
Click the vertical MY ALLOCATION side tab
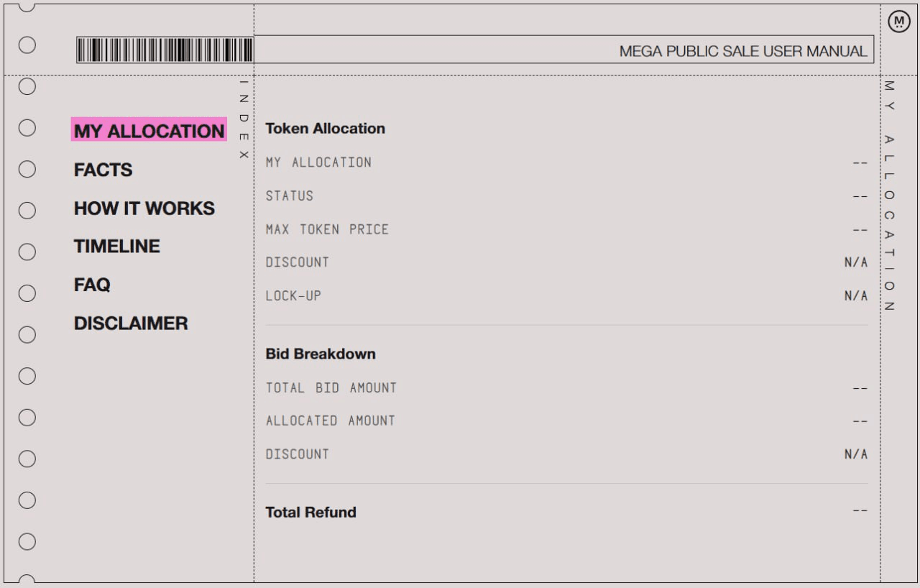pos(889,196)
